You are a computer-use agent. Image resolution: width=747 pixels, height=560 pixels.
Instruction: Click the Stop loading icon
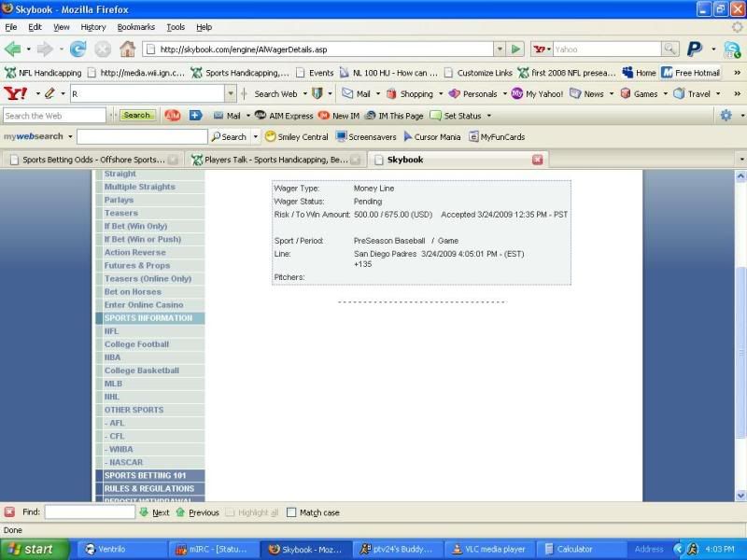(x=103, y=49)
